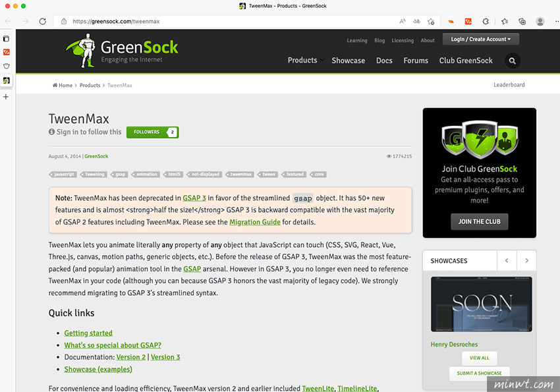Viewport: 560px width, 392px height.
Task: Open the Showcase menu item
Action: pos(349,61)
